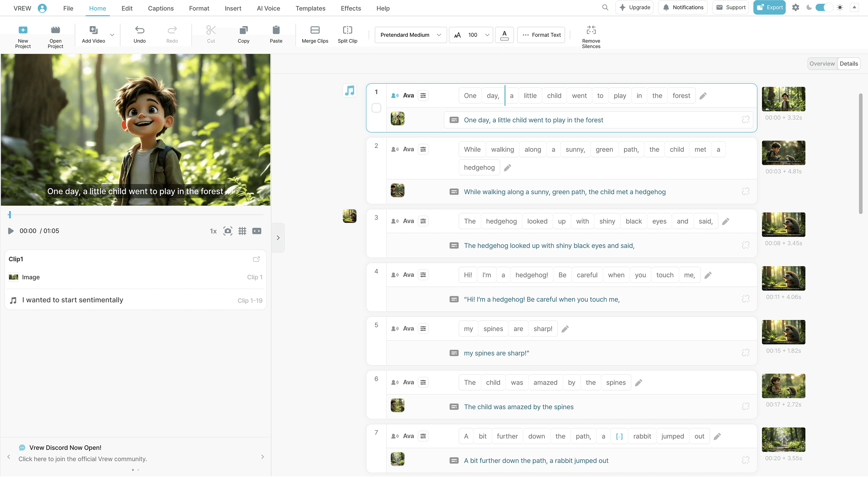
Task: Click the Export button
Action: [x=770, y=7]
